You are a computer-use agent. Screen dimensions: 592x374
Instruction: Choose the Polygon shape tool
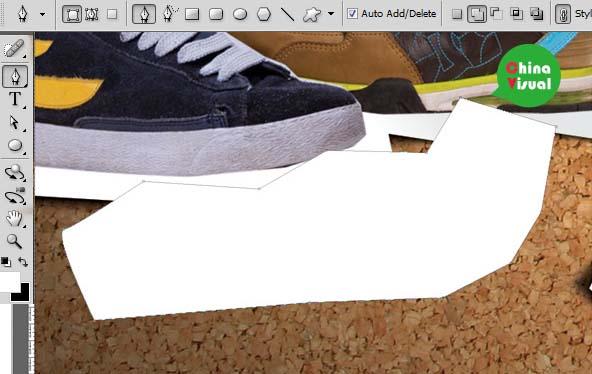click(264, 14)
